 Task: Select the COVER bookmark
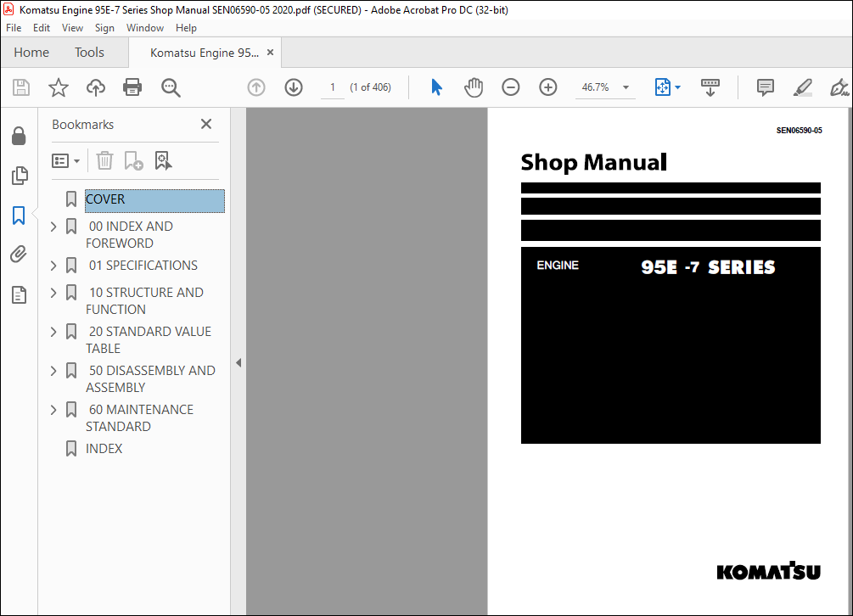coord(154,200)
